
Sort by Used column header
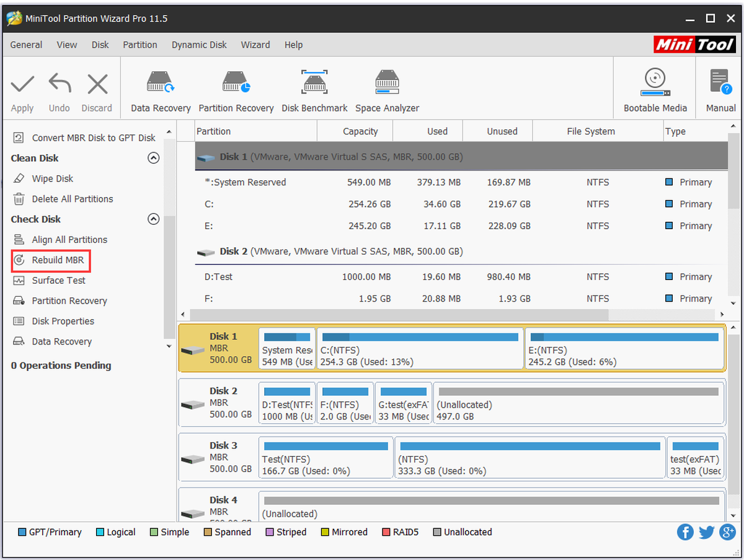[428, 131]
